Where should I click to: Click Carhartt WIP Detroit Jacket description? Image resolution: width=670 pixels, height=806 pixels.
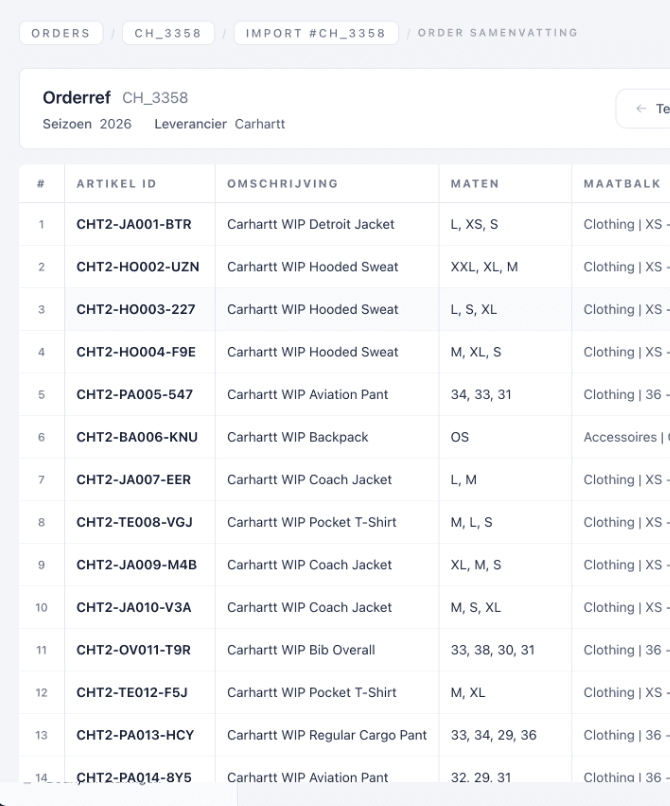(x=311, y=224)
